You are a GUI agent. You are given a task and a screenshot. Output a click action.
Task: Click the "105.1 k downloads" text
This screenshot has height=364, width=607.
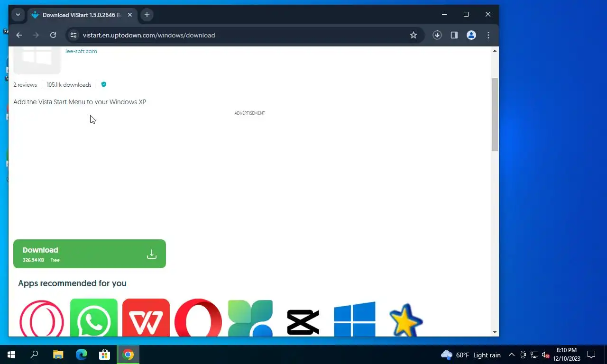(69, 85)
